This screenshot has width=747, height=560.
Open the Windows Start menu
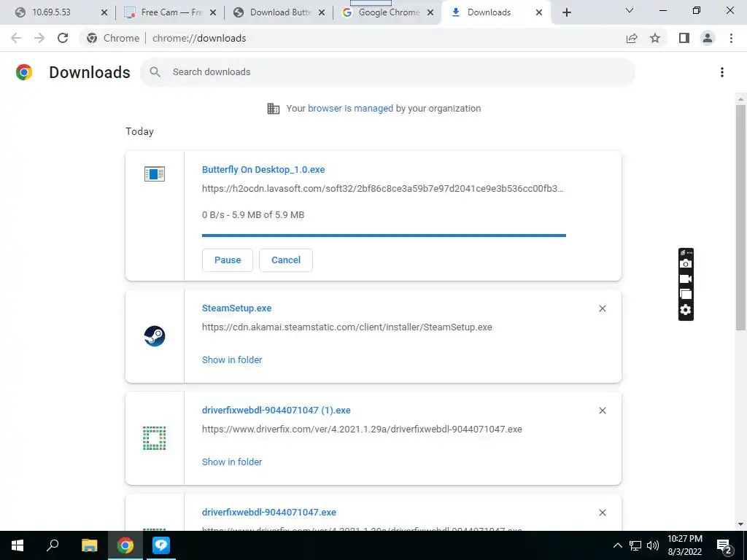pos(18,545)
